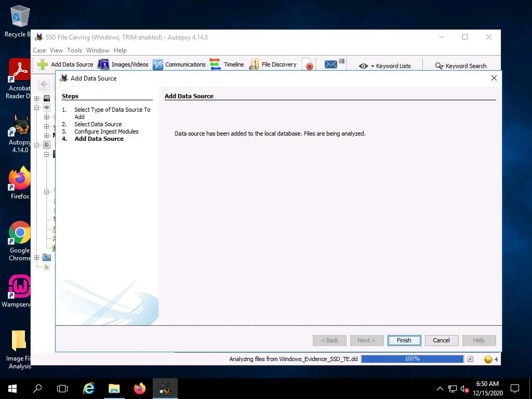The height and width of the screenshot is (399, 532).
Task: Click the disabled Back button
Action: tap(329, 340)
